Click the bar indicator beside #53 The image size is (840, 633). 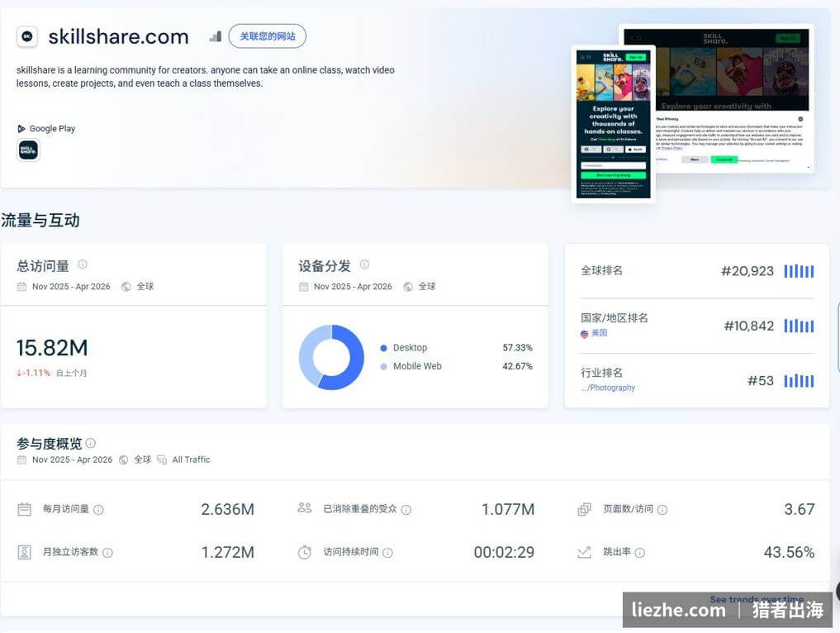click(x=799, y=381)
